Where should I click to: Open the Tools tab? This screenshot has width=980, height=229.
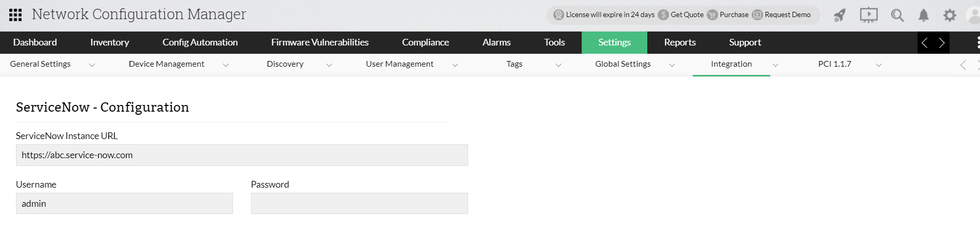tap(554, 42)
